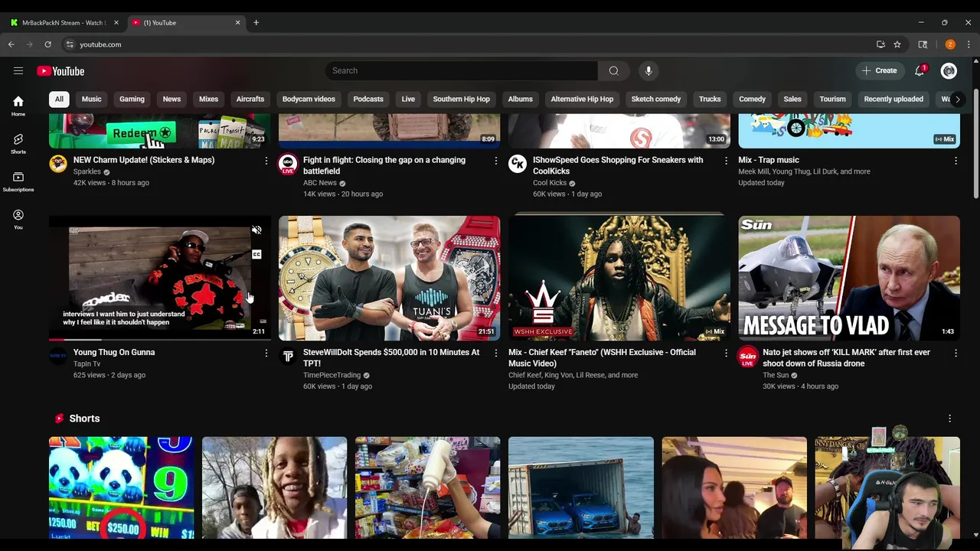
Task: Click the YouTube logo
Action: click(x=60, y=71)
